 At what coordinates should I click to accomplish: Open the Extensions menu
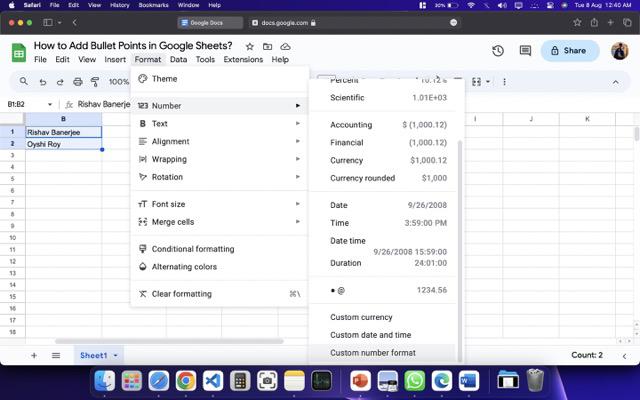(x=243, y=60)
